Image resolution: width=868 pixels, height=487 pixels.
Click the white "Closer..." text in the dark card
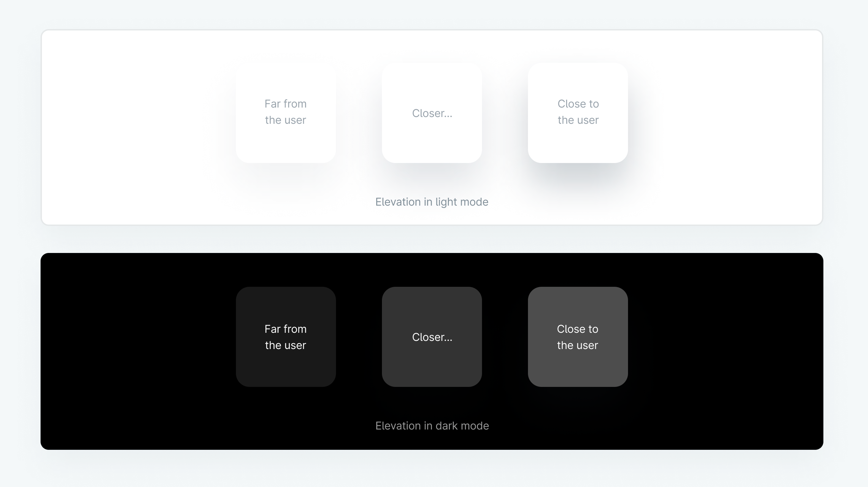pyautogui.click(x=432, y=337)
